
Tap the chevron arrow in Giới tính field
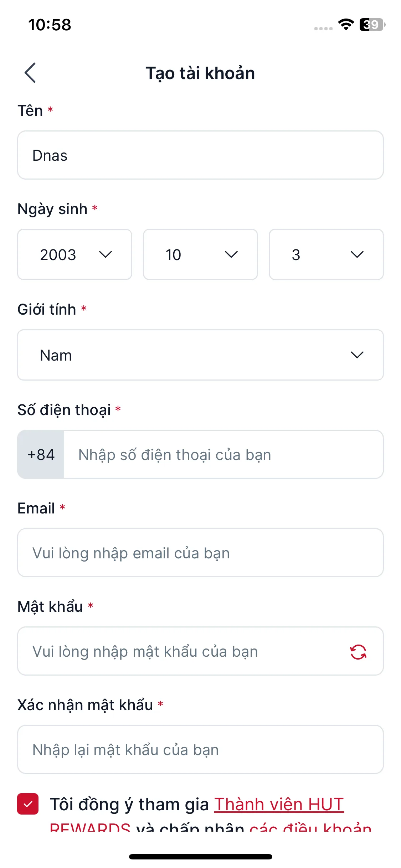point(357,355)
